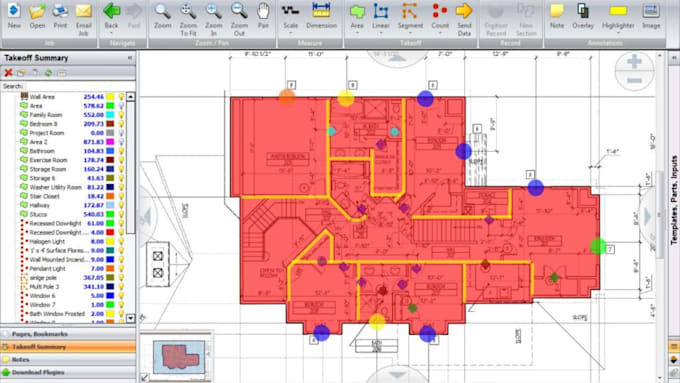Click the folder icon in Takeoff Summary toolbar
Image resolution: width=680 pixels, height=383 pixels.
(21, 73)
